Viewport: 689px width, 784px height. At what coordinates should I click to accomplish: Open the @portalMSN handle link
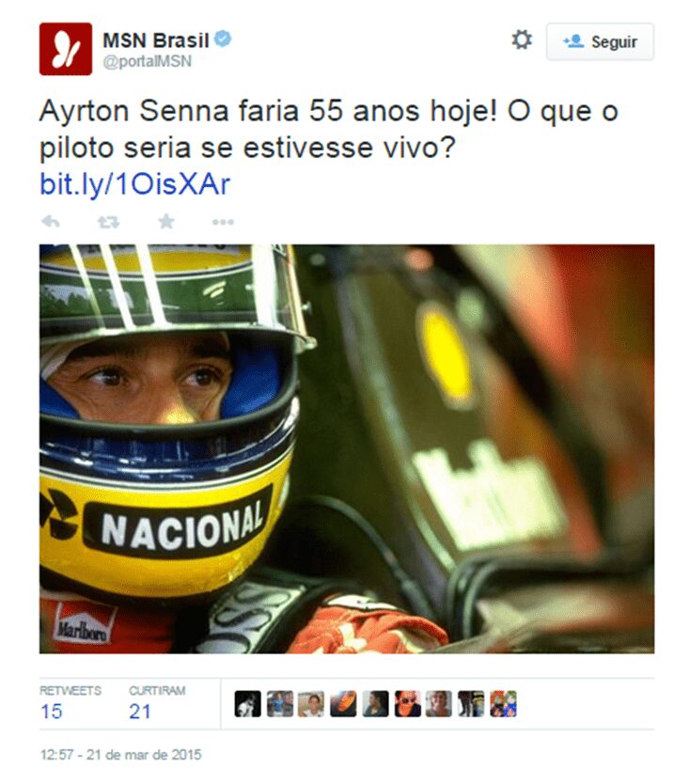(147, 61)
